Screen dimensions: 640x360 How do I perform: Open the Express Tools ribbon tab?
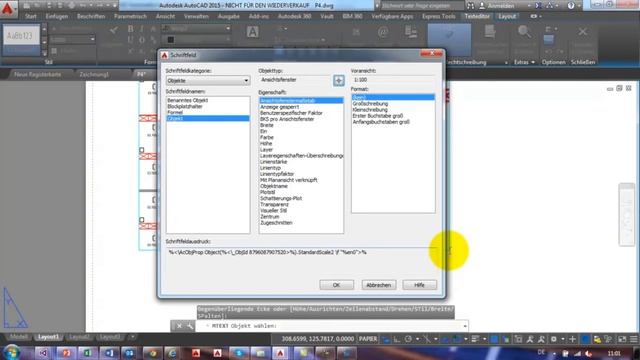pyautogui.click(x=439, y=16)
